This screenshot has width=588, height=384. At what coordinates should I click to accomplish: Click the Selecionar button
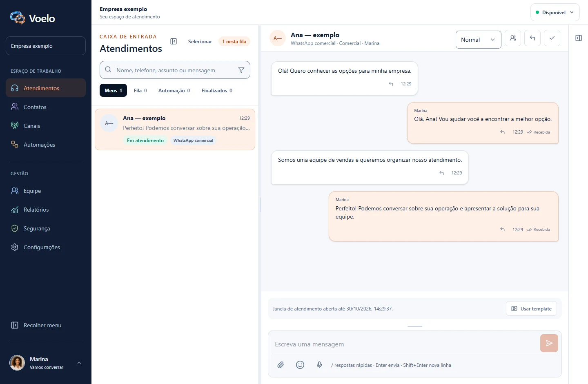click(200, 41)
